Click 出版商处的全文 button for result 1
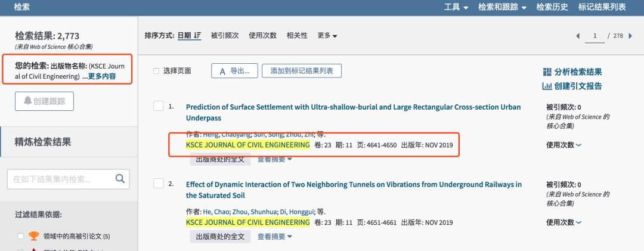Image resolution: width=644 pixels, height=251 pixels. point(220,159)
